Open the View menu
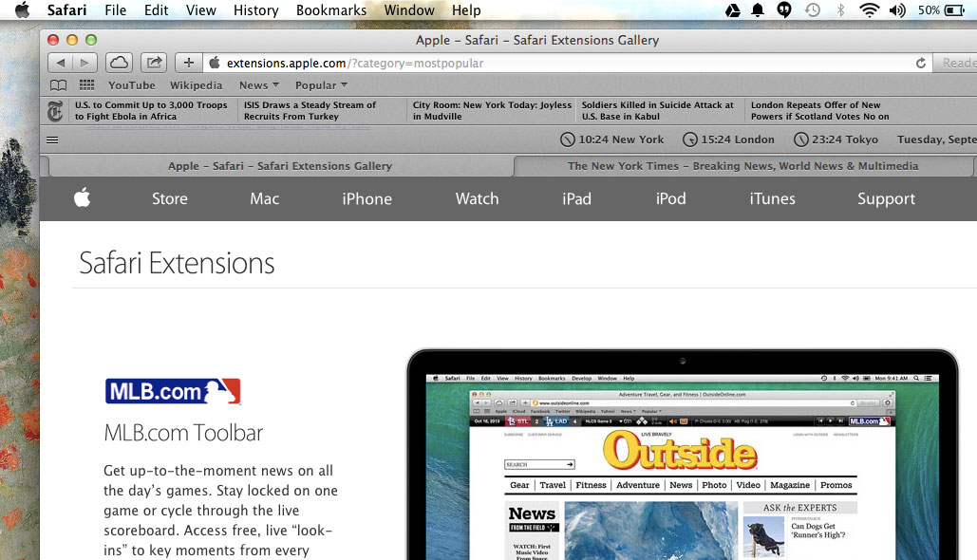977x560 pixels. pos(200,10)
